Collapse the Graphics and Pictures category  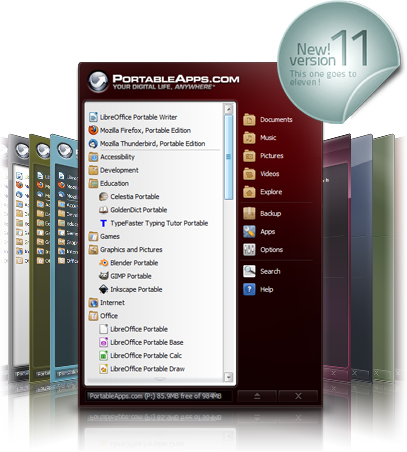pyautogui.click(x=126, y=249)
